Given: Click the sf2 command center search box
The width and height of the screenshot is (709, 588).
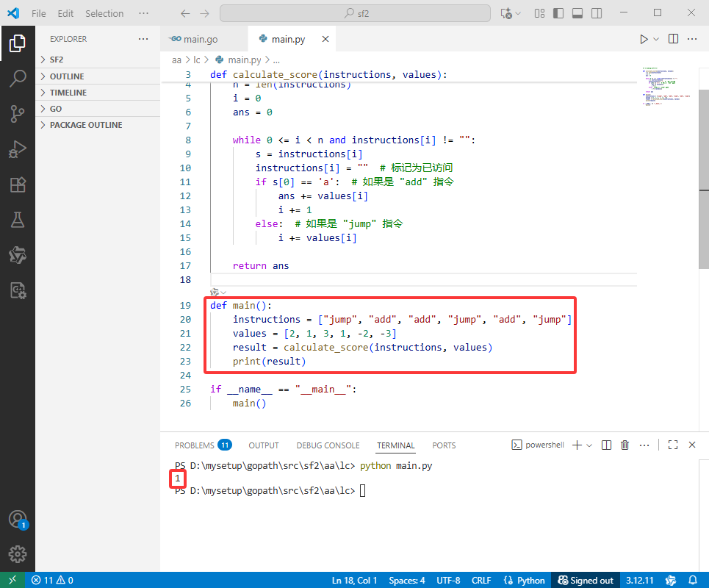Looking at the screenshot, I should click(355, 13).
